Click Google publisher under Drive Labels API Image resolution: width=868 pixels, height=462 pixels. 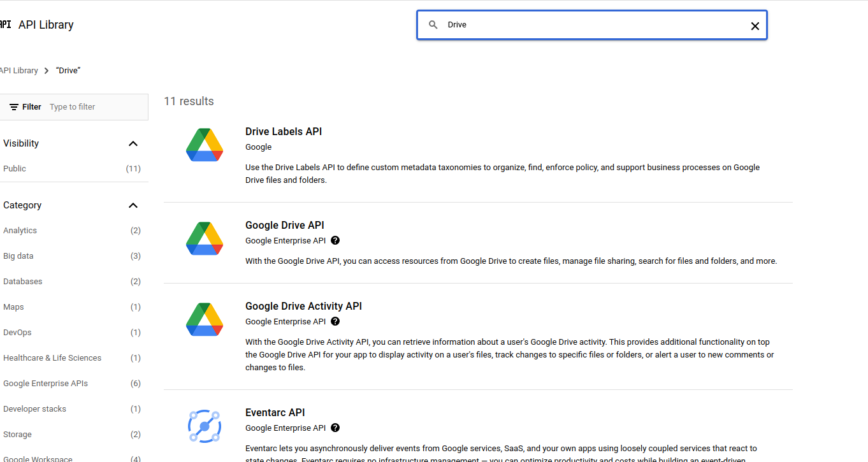[x=258, y=147]
